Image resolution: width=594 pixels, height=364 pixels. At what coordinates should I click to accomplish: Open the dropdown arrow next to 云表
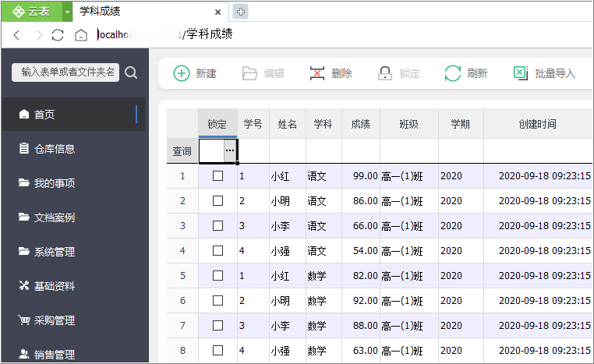coord(67,12)
